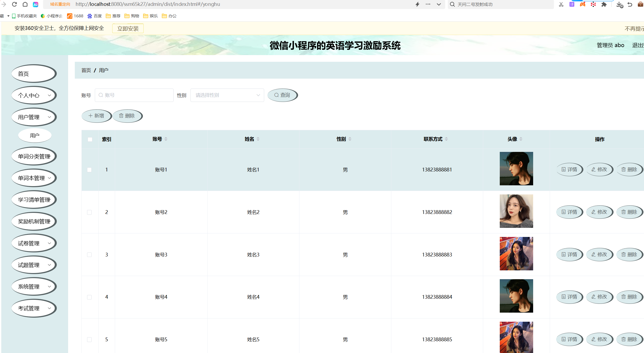Click the 查询 search icon button
The image size is (644, 353).
282,95
